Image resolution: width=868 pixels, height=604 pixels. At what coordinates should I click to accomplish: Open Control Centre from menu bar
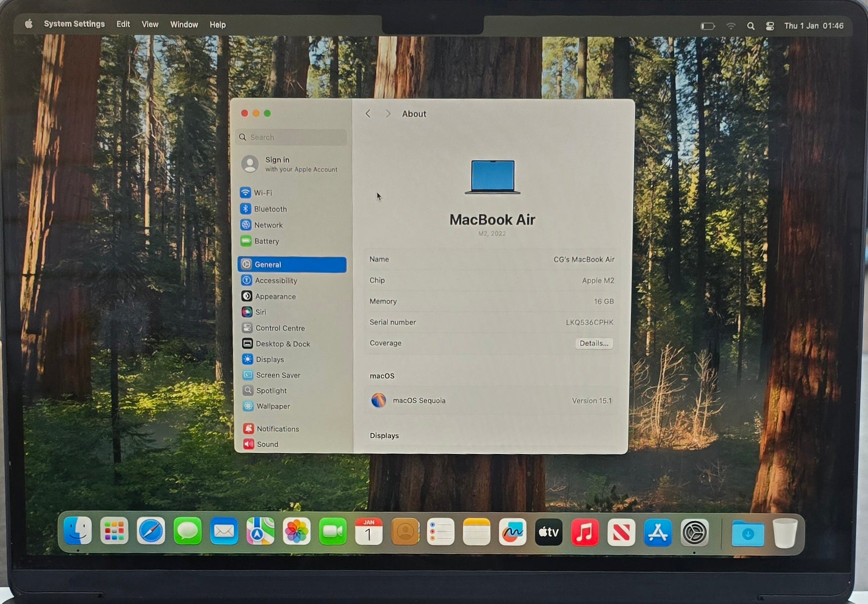(x=770, y=26)
